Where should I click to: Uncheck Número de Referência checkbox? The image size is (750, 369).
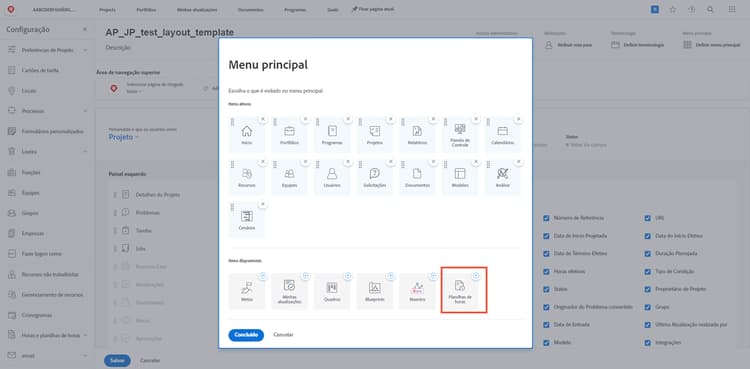tap(546, 218)
